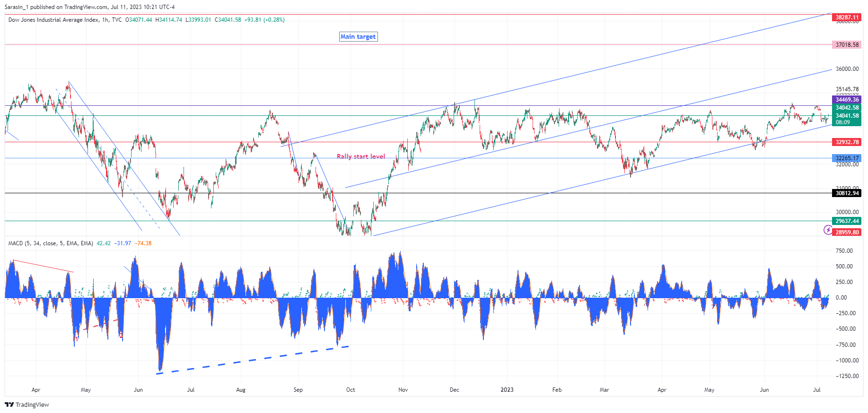Click the black 30812.94 price label
The width and height of the screenshot is (868, 413).
(847, 193)
